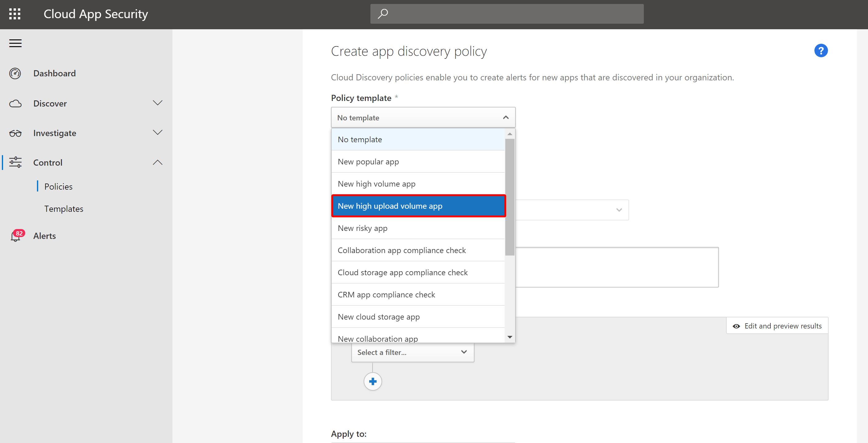Image resolution: width=868 pixels, height=443 pixels.
Task: Choose New high upload volume app template
Action: click(418, 206)
